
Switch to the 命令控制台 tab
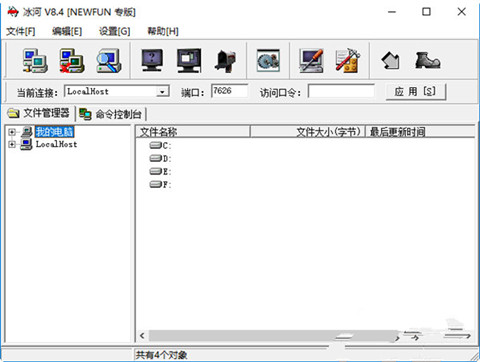[111, 114]
